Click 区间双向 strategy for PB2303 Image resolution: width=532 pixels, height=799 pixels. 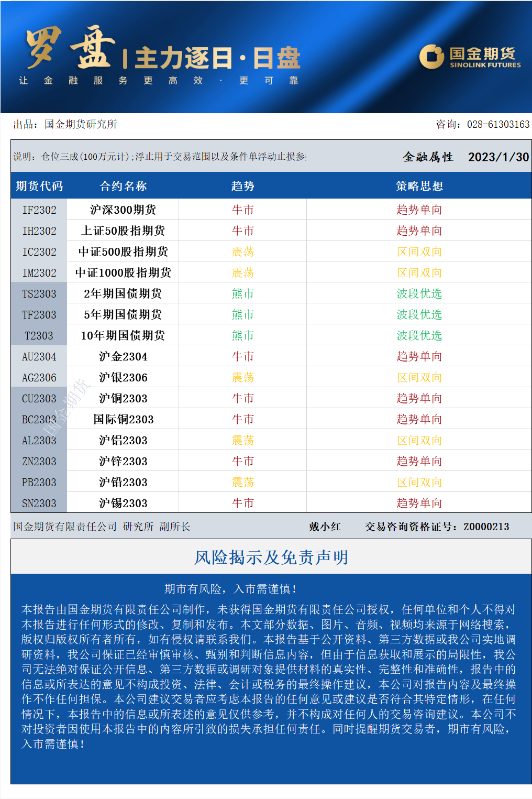pos(419,482)
